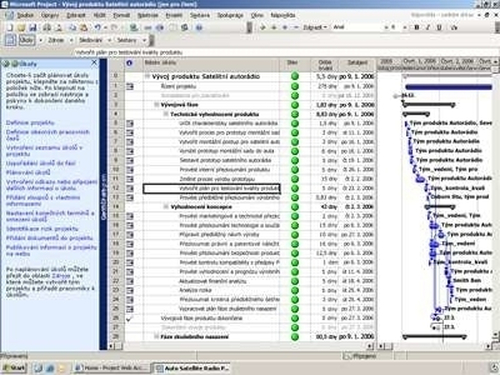The height and width of the screenshot is (375, 500).
Task: Open the font size dropdown
Action: click(405, 27)
